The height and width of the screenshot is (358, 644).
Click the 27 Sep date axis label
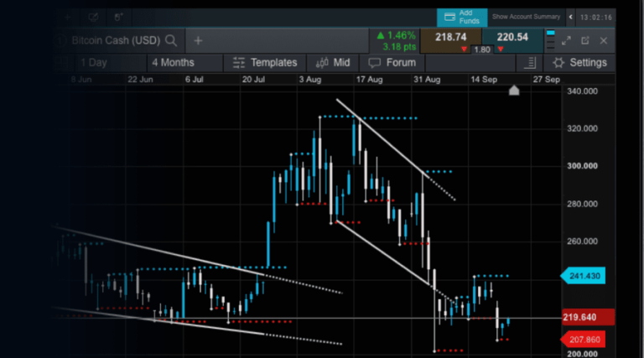(x=546, y=80)
